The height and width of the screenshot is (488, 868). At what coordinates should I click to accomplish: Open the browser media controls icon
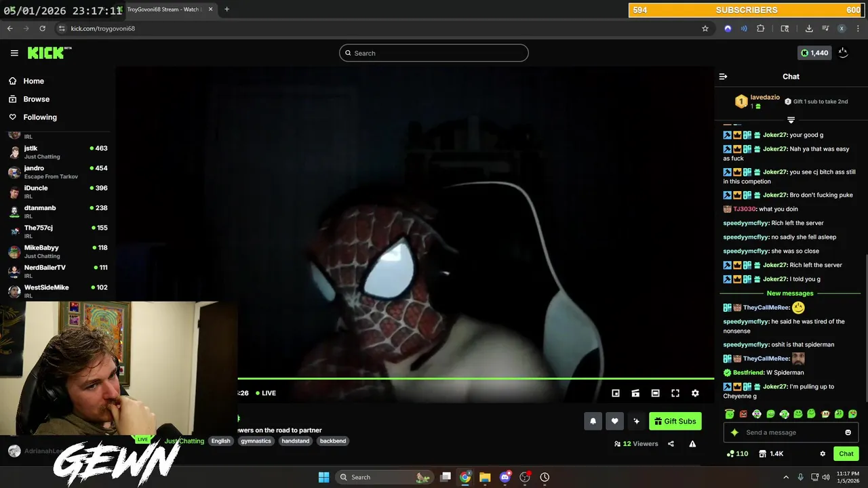coord(825,28)
